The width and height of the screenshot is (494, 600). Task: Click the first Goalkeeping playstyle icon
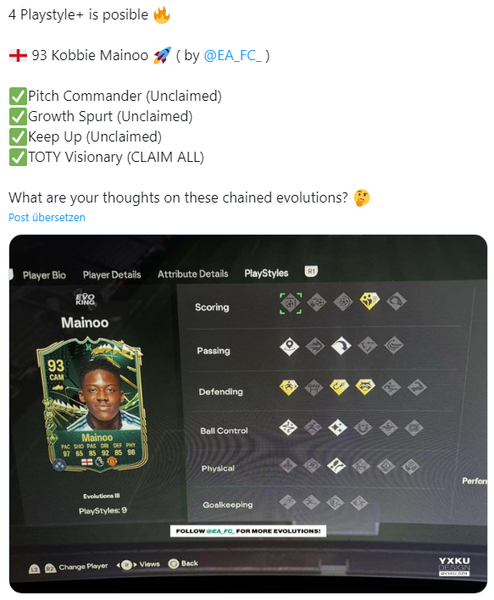[288, 502]
